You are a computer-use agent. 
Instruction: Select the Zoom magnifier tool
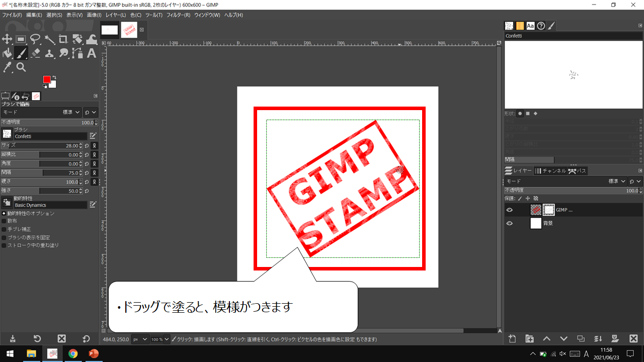point(21,67)
